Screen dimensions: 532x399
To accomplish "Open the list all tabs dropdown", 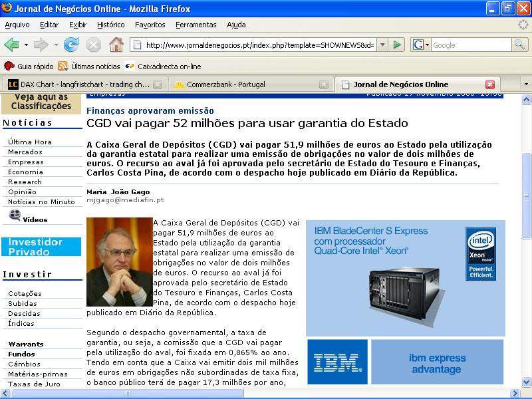I will [x=526, y=84].
